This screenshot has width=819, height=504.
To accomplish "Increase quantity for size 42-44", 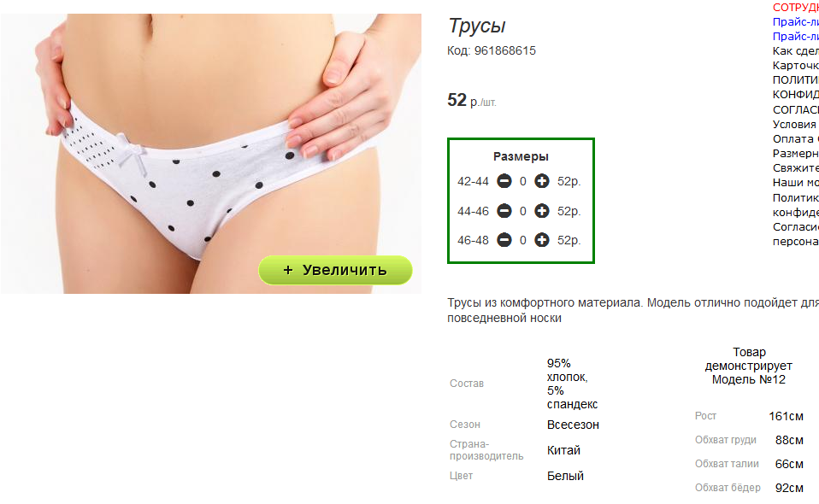I will (x=542, y=182).
